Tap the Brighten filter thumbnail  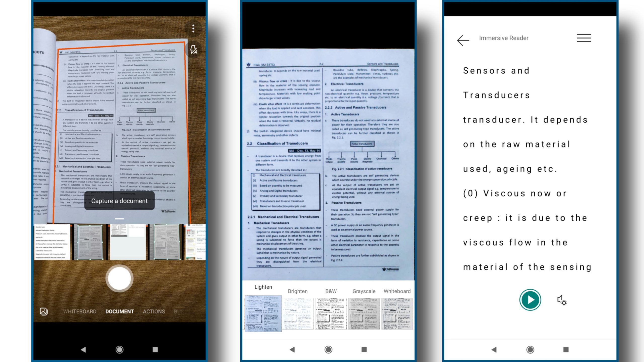pos(297,313)
